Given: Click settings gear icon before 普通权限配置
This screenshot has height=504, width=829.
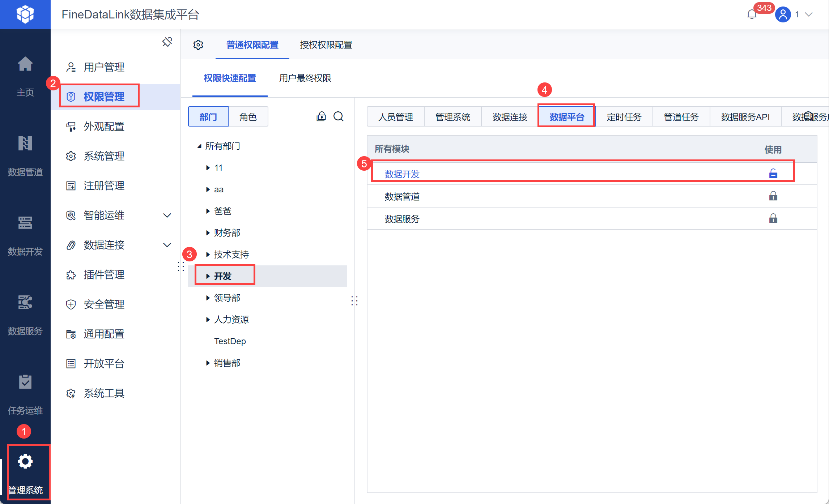Looking at the screenshot, I should 198,45.
